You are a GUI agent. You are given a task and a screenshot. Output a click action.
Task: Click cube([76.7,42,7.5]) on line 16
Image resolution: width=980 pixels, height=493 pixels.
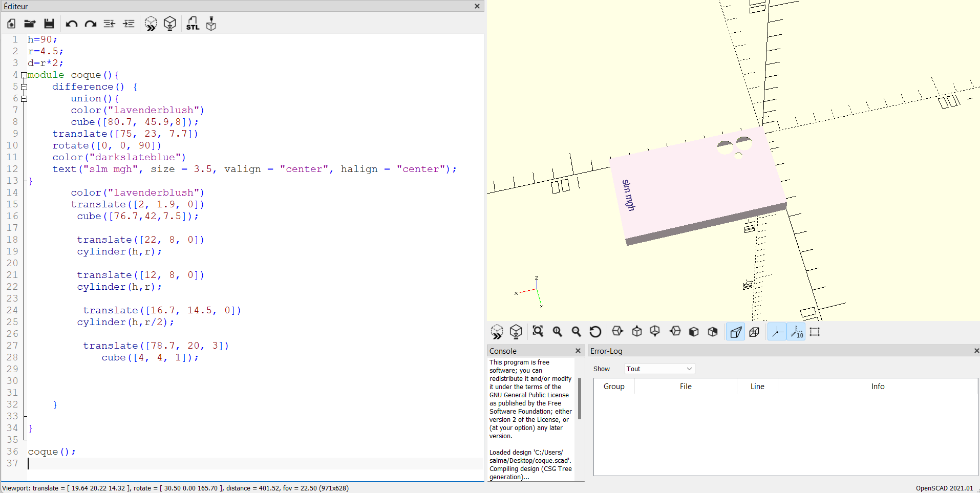[138, 216]
